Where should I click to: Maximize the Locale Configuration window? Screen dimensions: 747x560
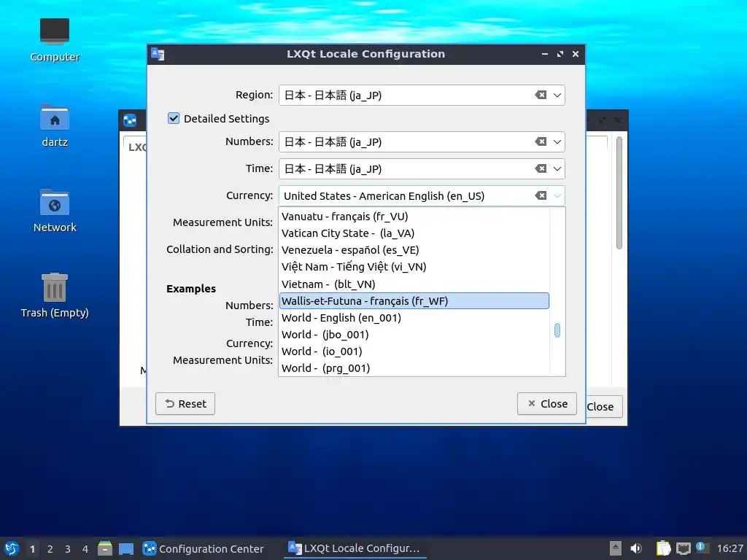[x=560, y=54]
